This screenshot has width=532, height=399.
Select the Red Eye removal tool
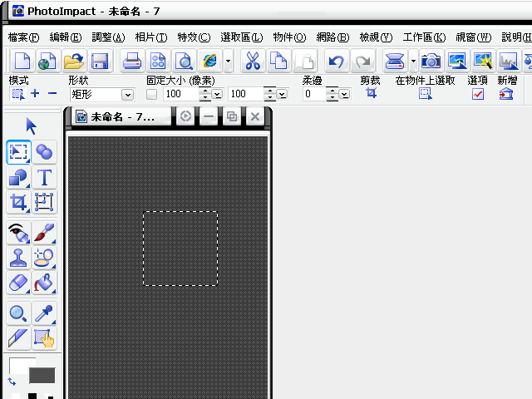click(18, 233)
